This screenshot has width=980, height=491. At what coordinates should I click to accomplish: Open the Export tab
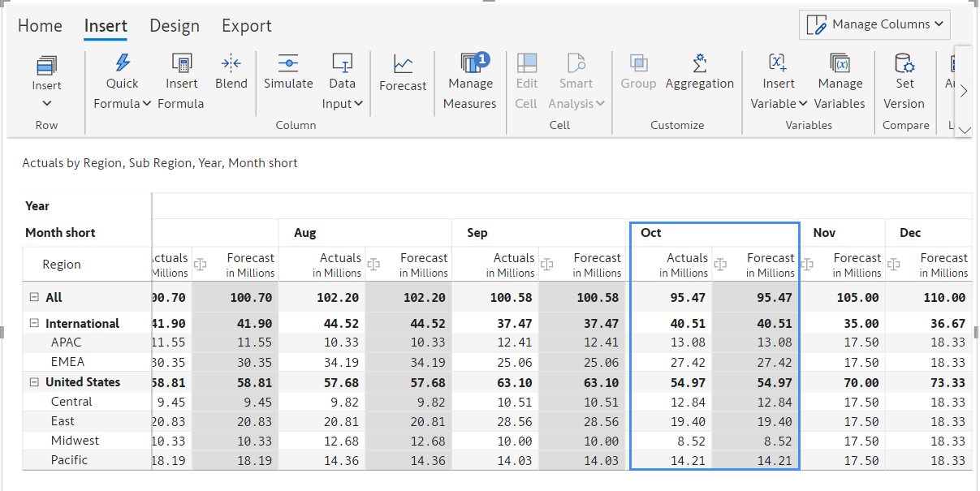(247, 26)
